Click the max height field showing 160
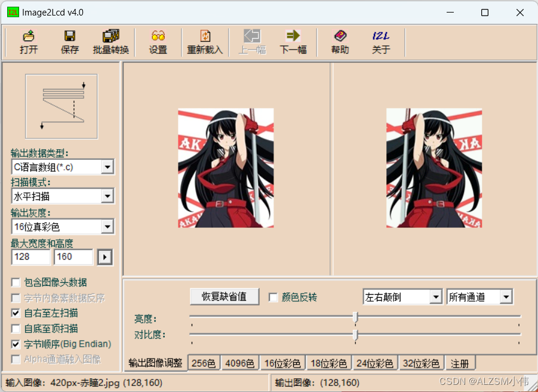This screenshot has width=538, height=392. click(73, 257)
